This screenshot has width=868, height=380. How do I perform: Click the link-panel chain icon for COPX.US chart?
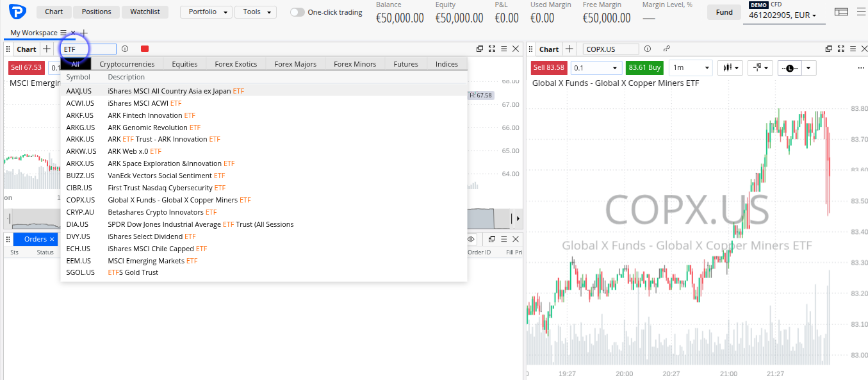667,49
